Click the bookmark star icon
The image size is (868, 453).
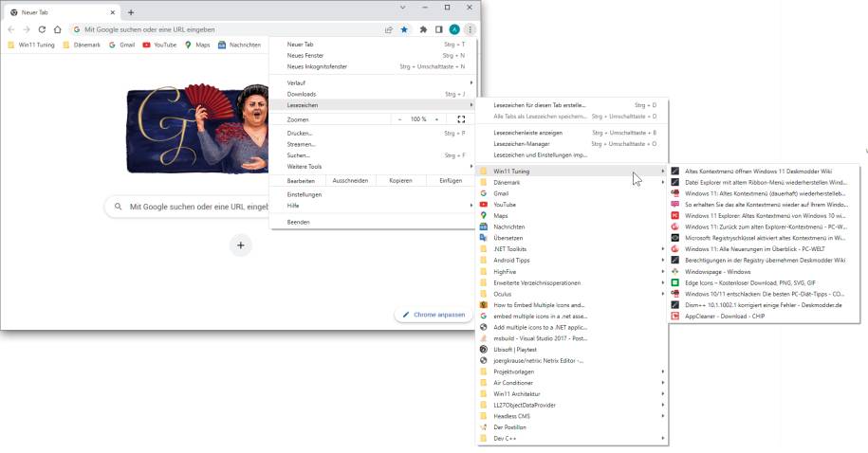pyautogui.click(x=404, y=29)
